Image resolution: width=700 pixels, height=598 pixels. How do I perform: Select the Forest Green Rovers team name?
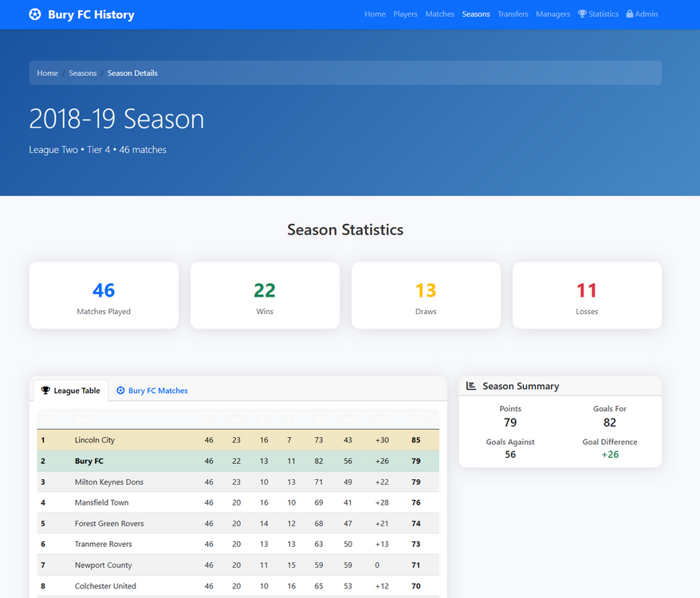pos(109,523)
